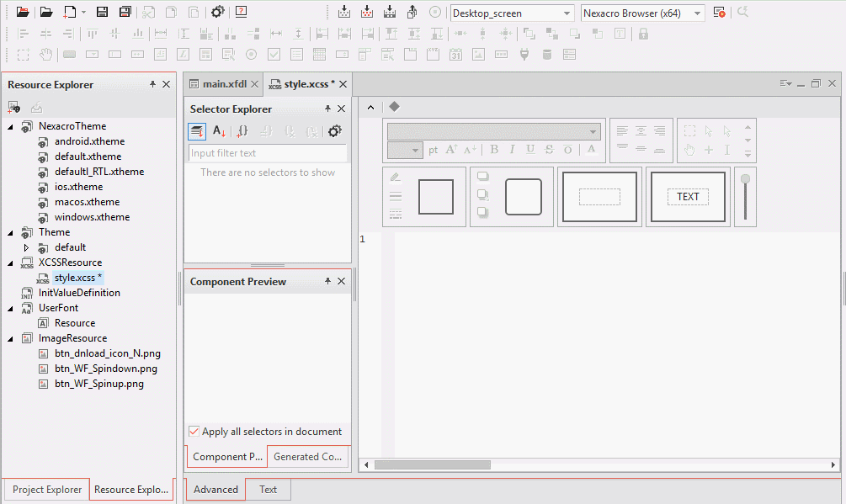The width and height of the screenshot is (846, 504).
Task: Sort selectors alphabetically in Selector Explorer
Action: (219, 131)
